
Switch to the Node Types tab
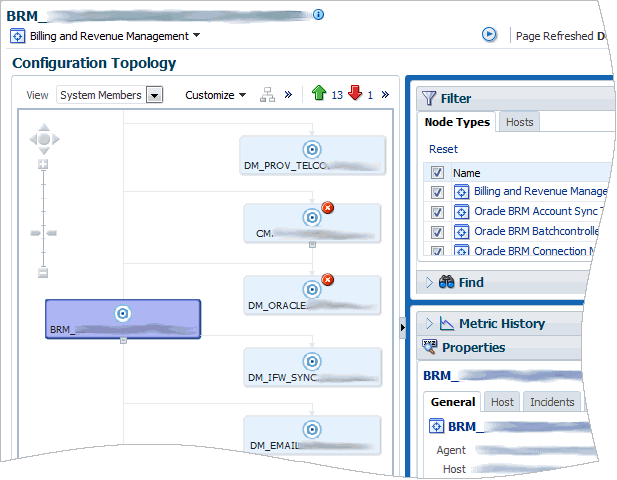coord(457,122)
